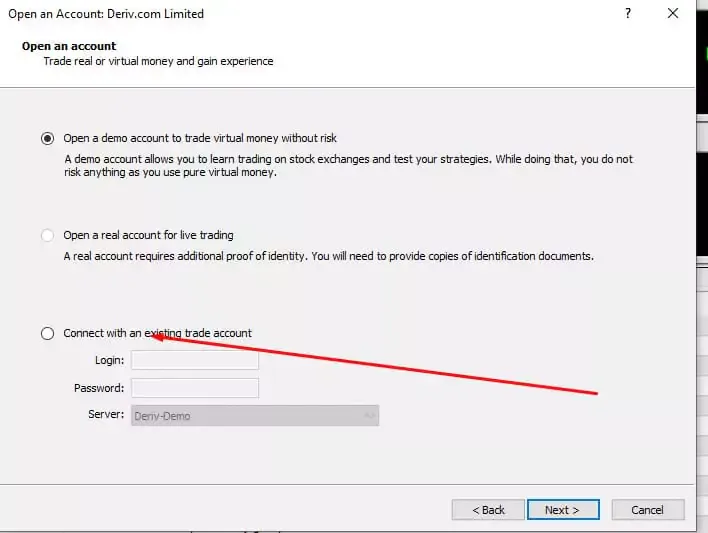Open help with the question mark icon
This screenshot has height=533, width=708.
click(x=628, y=13)
